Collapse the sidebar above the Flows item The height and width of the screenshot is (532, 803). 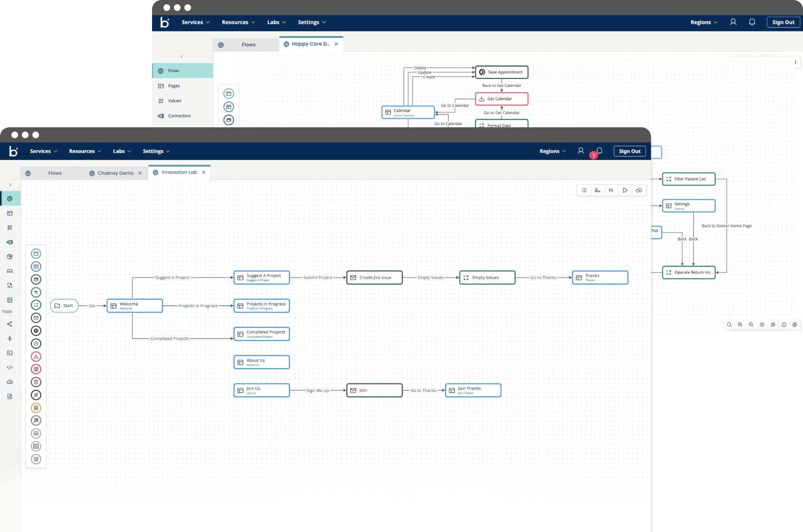(x=182, y=57)
